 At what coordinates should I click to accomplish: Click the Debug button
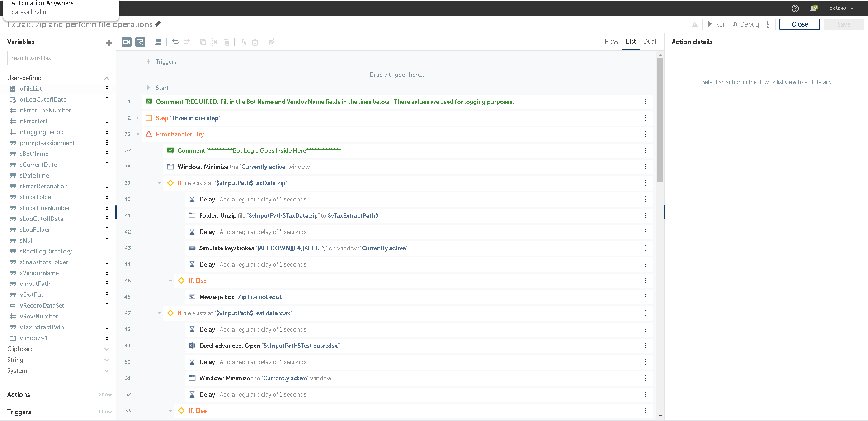(x=746, y=24)
